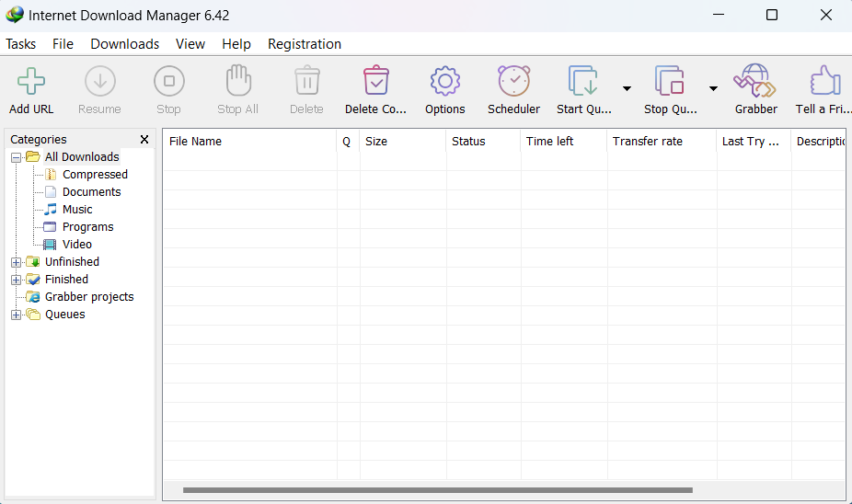852x504 pixels.
Task: Click the Stop Queue icon
Action: click(x=670, y=80)
